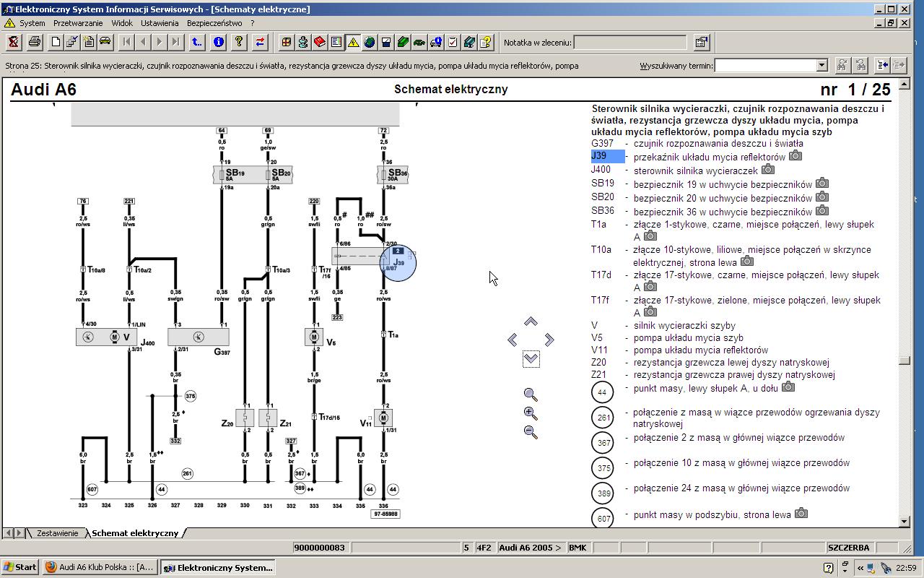Click the Elektroniczny System taskbar button

coord(217,567)
